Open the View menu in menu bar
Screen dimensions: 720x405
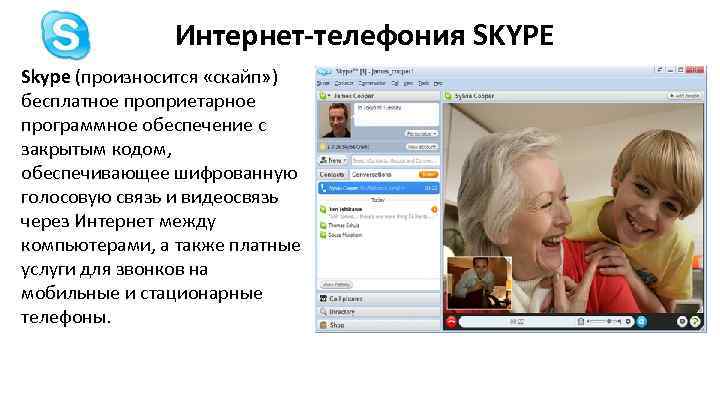pos(408,84)
